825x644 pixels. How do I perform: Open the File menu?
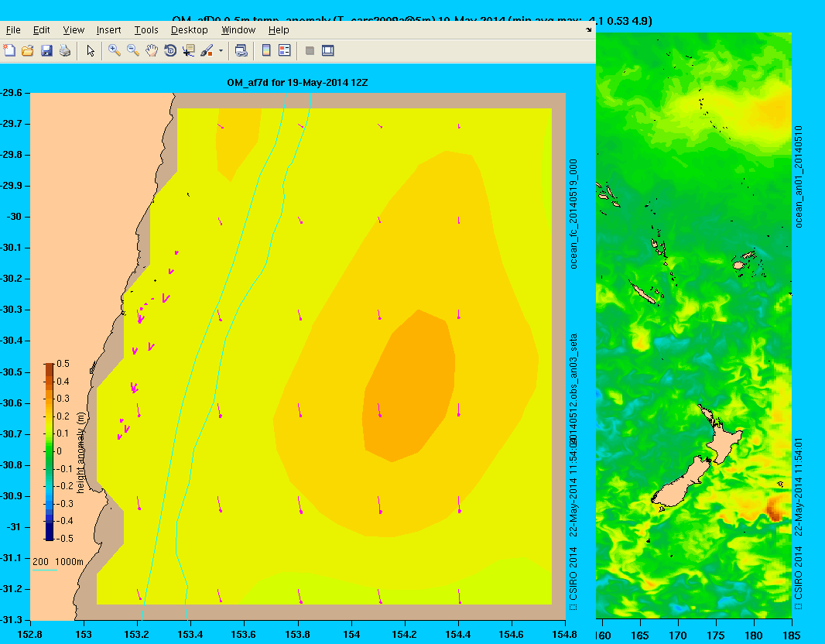pyautogui.click(x=13, y=30)
